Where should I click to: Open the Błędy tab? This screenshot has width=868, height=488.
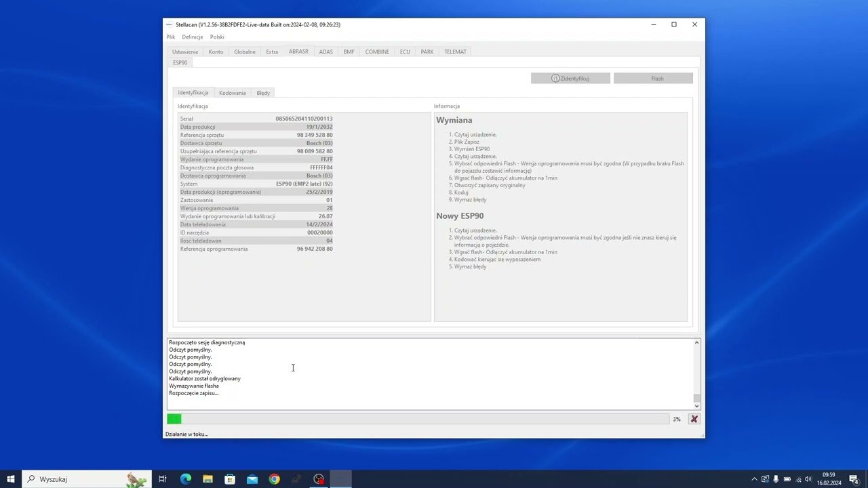(263, 93)
